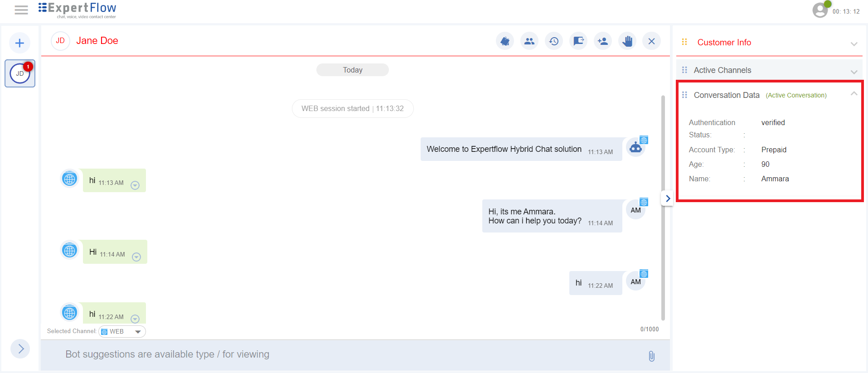The width and height of the screenshot is (868, 373).
Task: Select the JD conversation in sidebar
Action: point(20,73)
